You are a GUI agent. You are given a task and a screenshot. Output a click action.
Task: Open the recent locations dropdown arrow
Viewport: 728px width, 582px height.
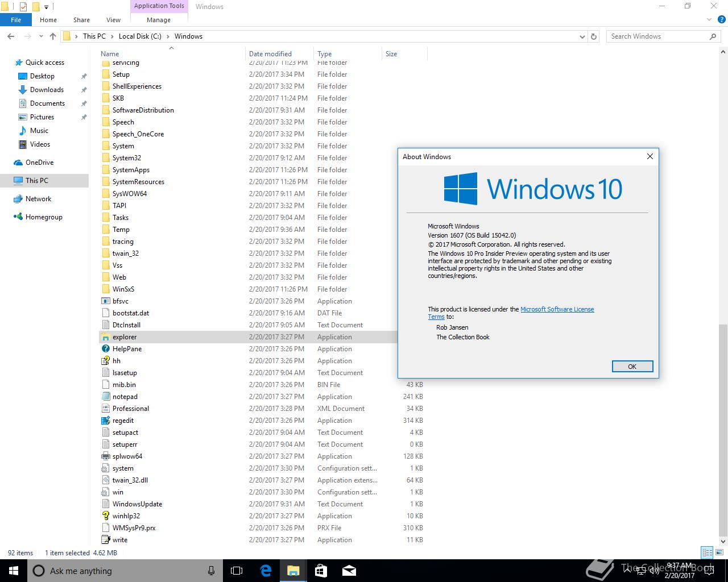[x=41, y=36]
